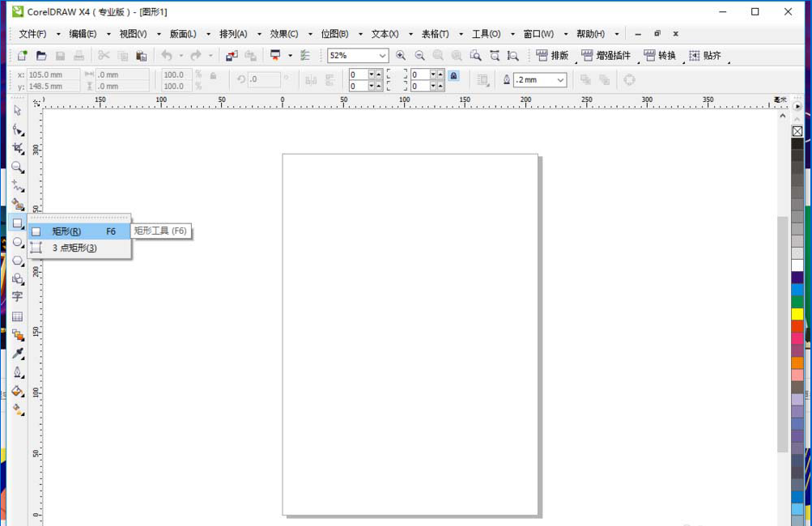Select the Ellipse tool

[17, 242]
